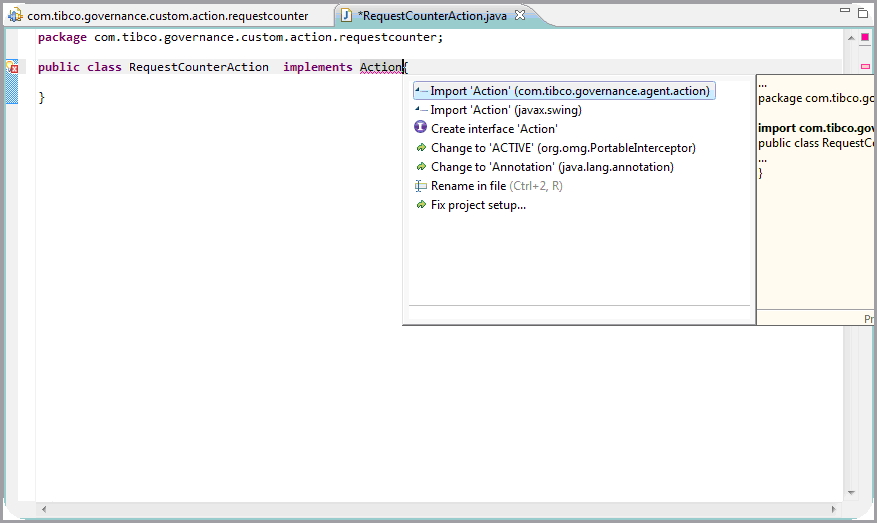Click the 'public' keyword in class declaration
Viewport: 877px width, 523px height.
tap(59, 67)
